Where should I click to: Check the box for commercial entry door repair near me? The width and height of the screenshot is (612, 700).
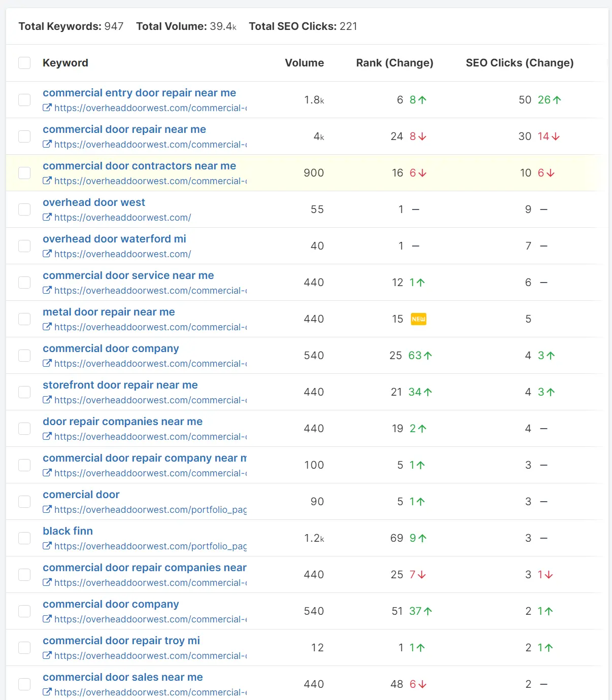click(24, 100)
